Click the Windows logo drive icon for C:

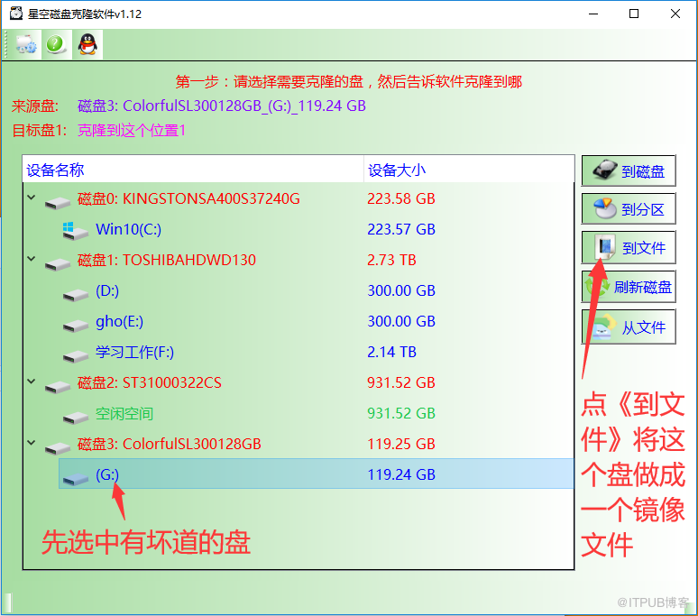click(75, 231)
